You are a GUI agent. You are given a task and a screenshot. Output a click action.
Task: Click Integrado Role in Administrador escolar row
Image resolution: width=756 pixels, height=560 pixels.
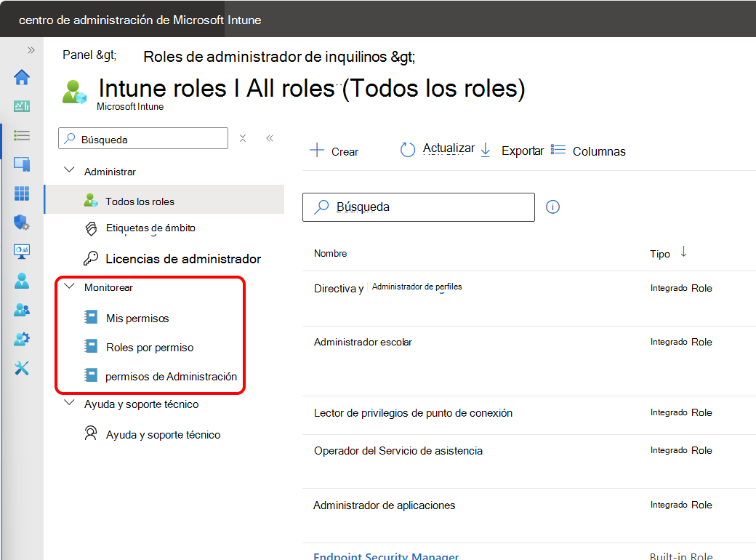point(681,342)
